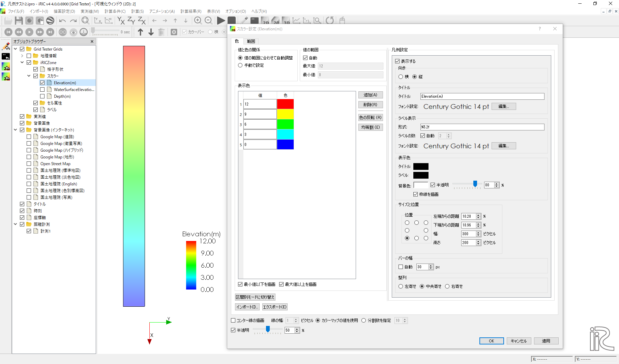Click the fit-to-window magnifier icon

[x=85, y=21]
